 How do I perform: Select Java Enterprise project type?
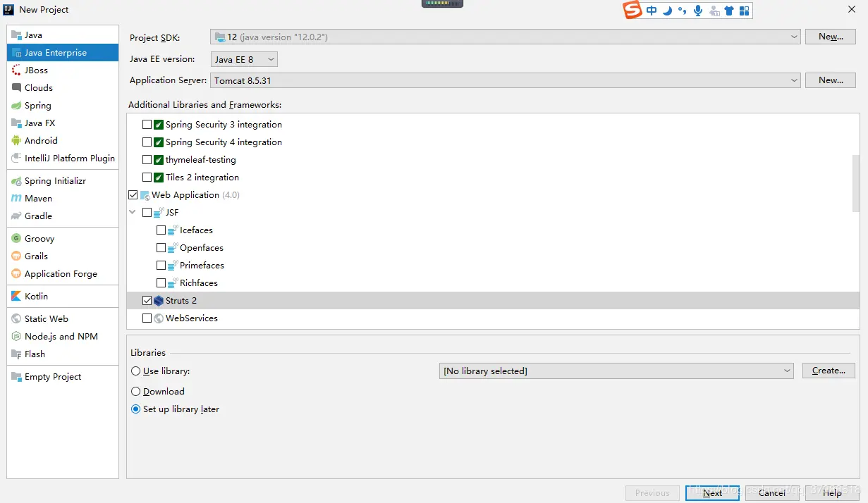click(63, 52)
